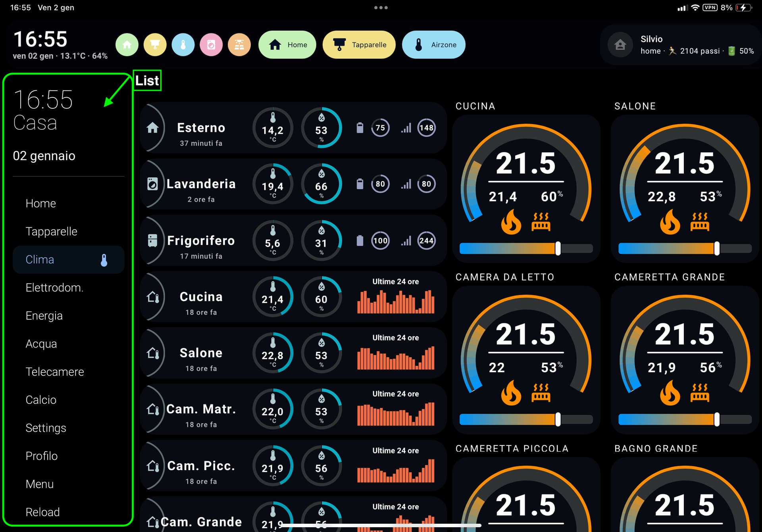Tap the yellow blinds round icon
The image size is (762, 532).
point(155,45)
